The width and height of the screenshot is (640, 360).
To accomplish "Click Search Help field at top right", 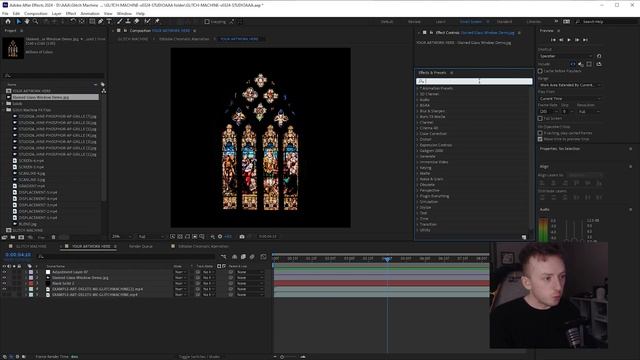I will click(x=607, y=22).
